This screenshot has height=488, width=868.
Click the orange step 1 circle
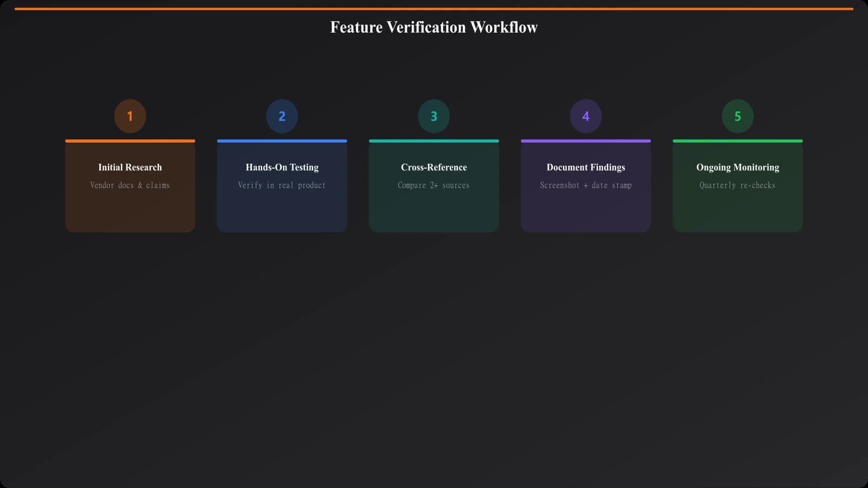tap(130, 115)
